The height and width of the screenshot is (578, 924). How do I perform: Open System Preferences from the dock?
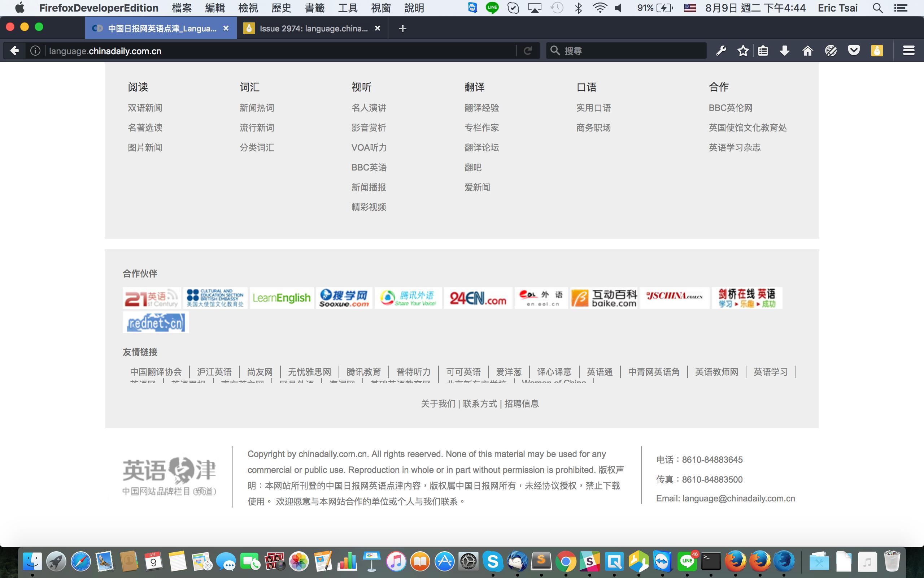pyautogui.click(x=468, y=561)
